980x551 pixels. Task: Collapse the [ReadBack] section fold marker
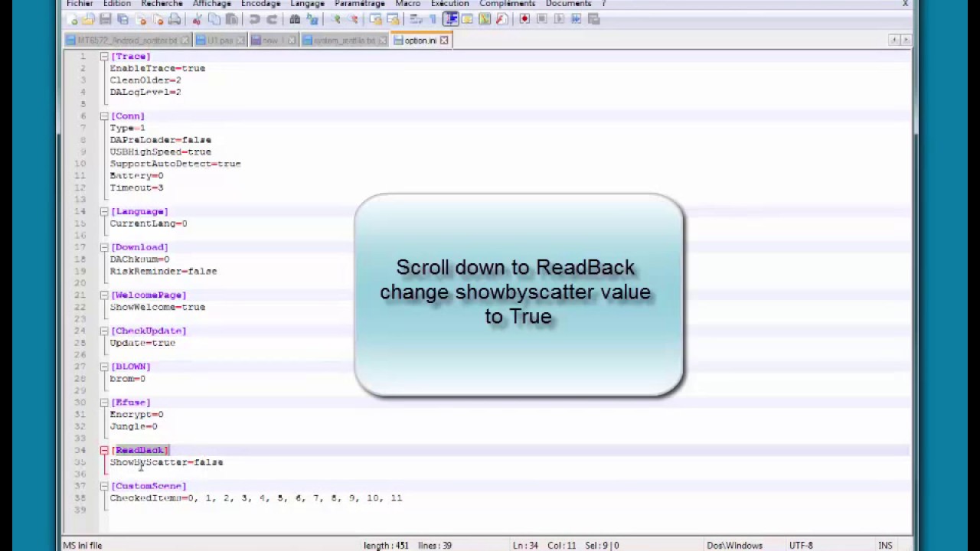pyautogui.click(x=104, y=450)
